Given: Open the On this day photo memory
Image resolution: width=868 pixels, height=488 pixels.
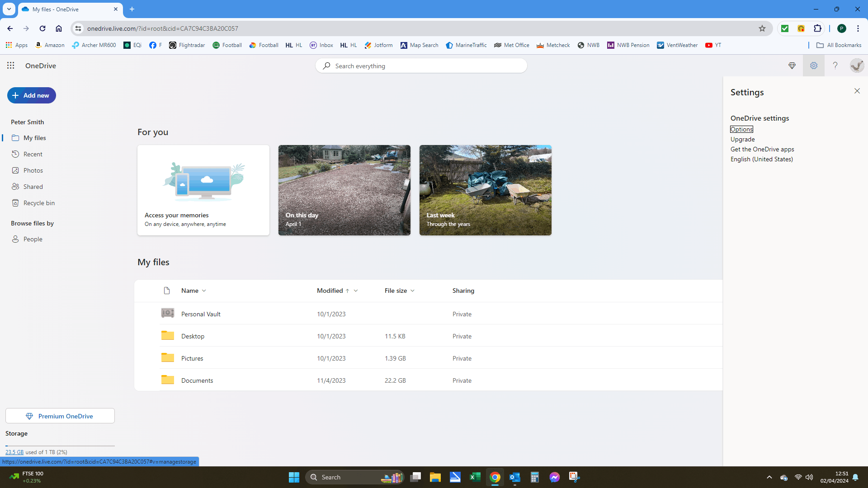Looking at the screenshot, I should pos(344,190).
